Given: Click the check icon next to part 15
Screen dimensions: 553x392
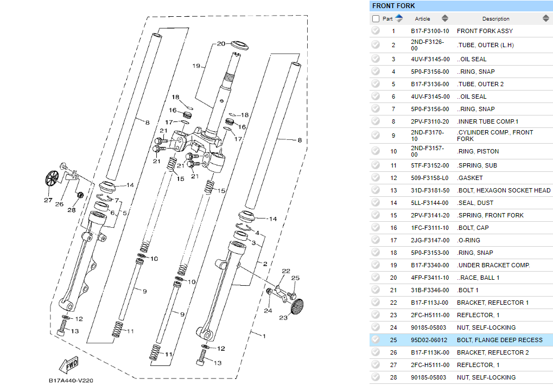Looking at the screenshot, I should coord(376,215).
